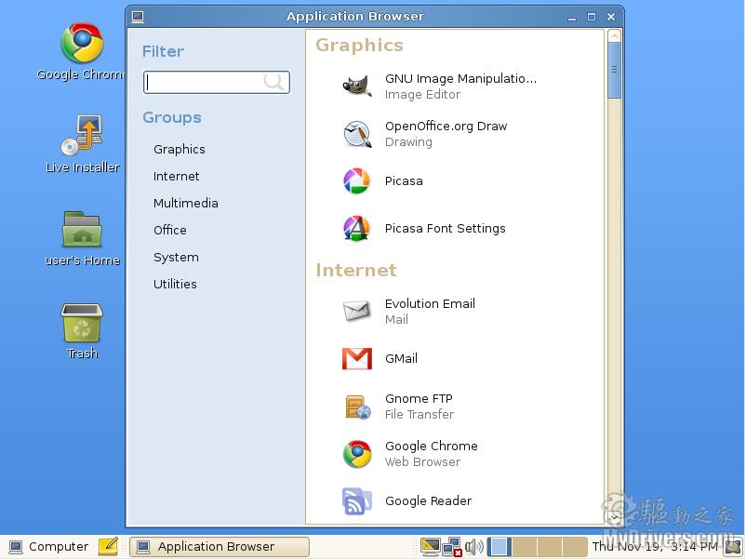Image resolution: width=746 pixels, height=560 pixels.
Task: Click the vertical scrollbar thumb
Action: tap(614, 71)
